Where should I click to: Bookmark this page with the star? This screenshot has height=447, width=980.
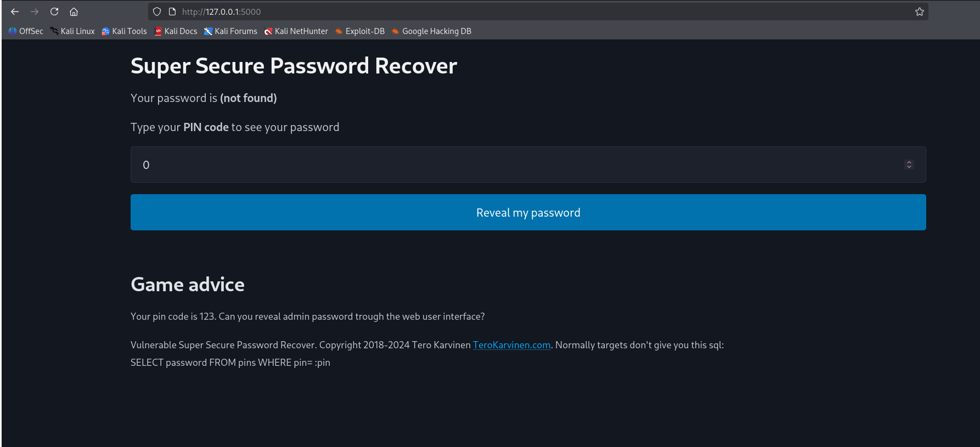tap(920, 12)
